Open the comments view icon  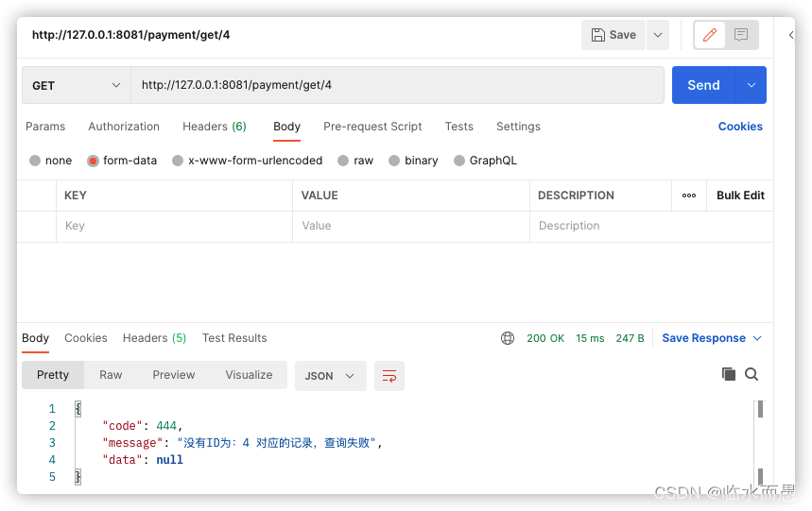pyautogui.click(x=741, y=35)
